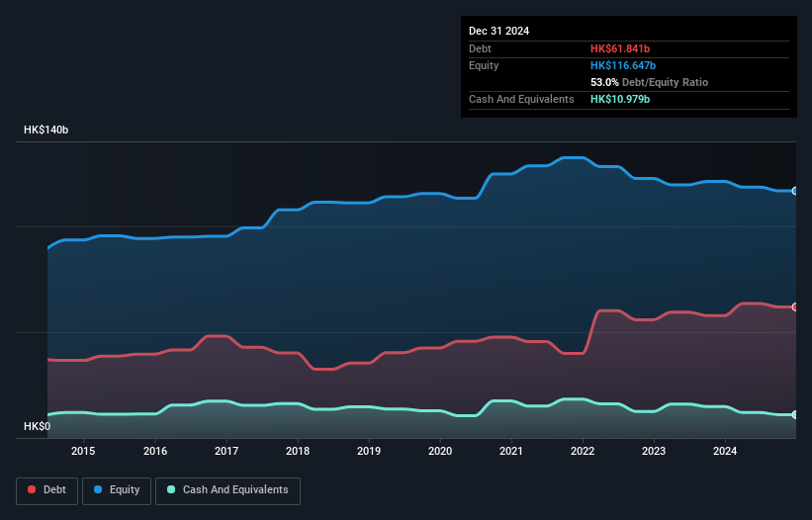The width and height of the screenshot is (812, 520).
Task: Click the teal Cash endpoint marker
Action: coord(795,414)
